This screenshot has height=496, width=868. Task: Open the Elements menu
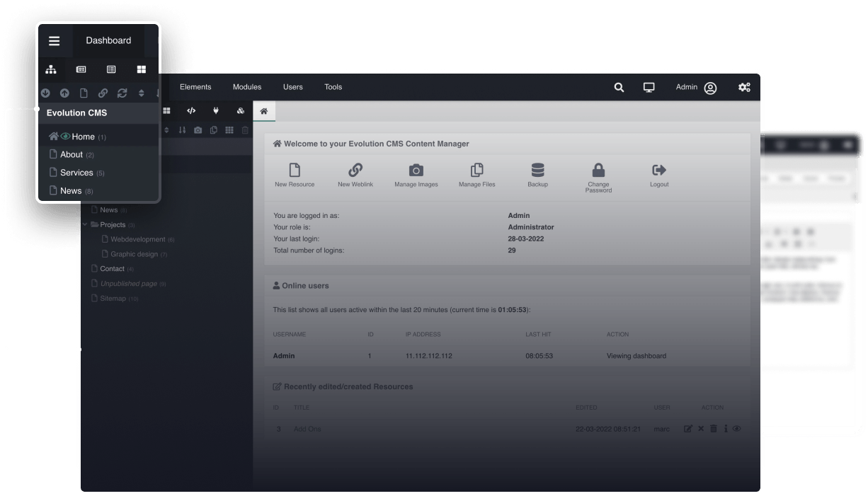click(x=195, y=87)
